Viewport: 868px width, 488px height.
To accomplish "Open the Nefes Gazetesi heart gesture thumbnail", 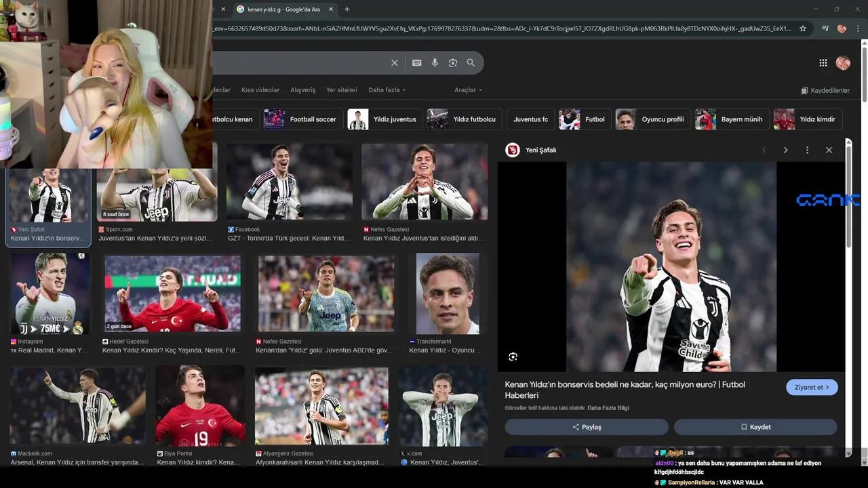I will [x=425, y=182].
